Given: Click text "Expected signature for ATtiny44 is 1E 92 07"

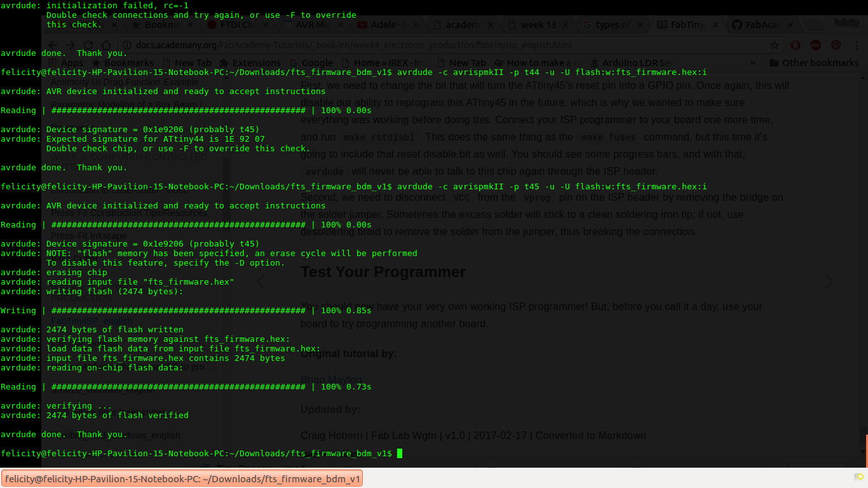Looking at the screenshot, I should 156,139.
